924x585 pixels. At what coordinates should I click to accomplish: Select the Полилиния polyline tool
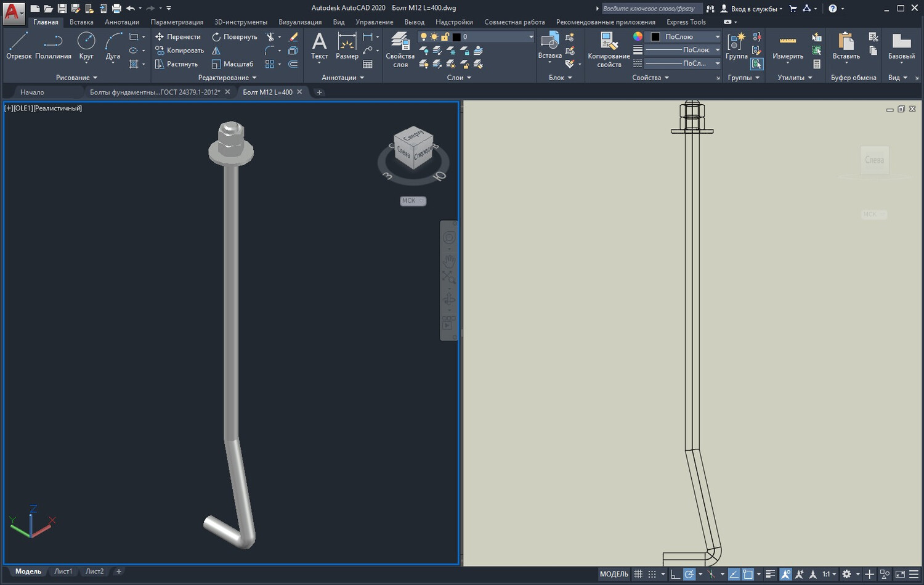(53, 46)
